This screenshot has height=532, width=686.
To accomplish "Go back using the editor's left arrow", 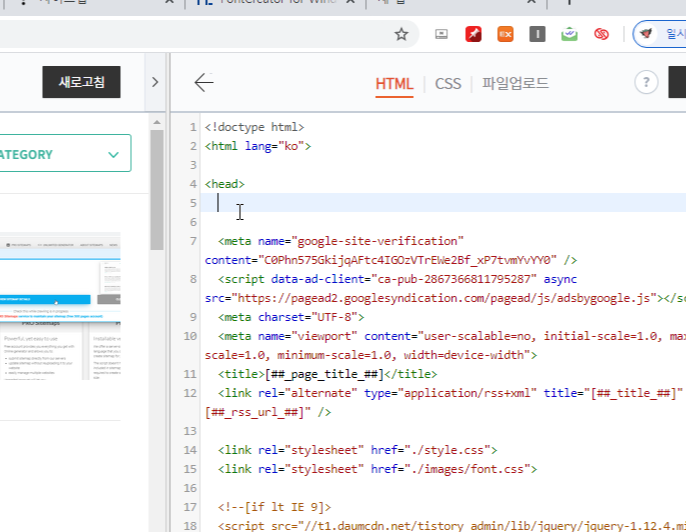I will point(204,82).
